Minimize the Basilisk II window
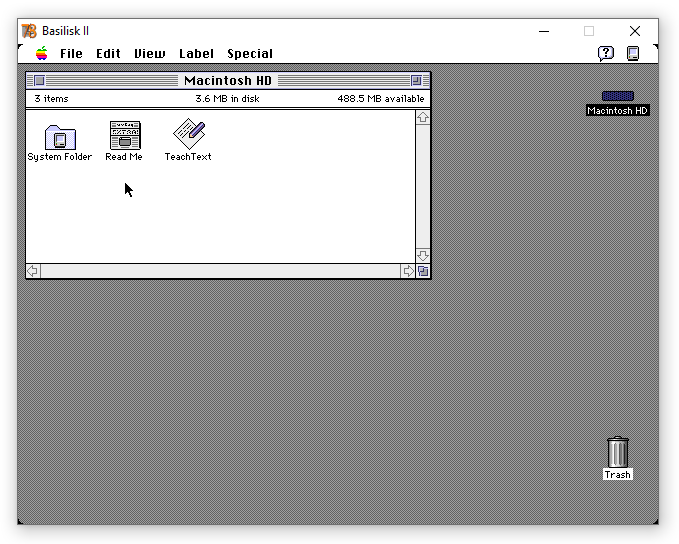This screenshot has width=679, height=544. tap(544, 31)
